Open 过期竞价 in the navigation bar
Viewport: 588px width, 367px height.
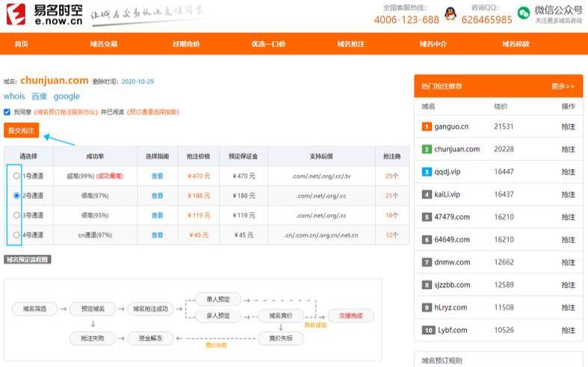pyautogui.click(x=186, y=44)
